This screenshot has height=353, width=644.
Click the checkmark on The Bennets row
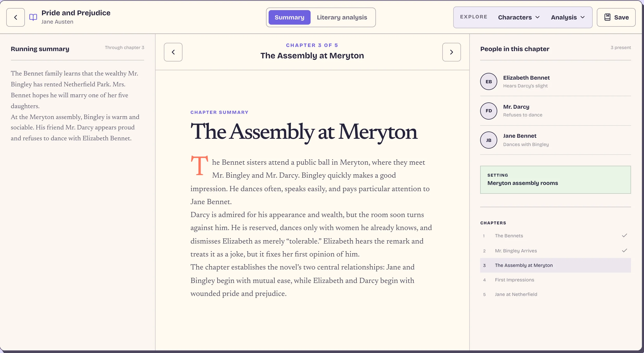tap(625, 236)
